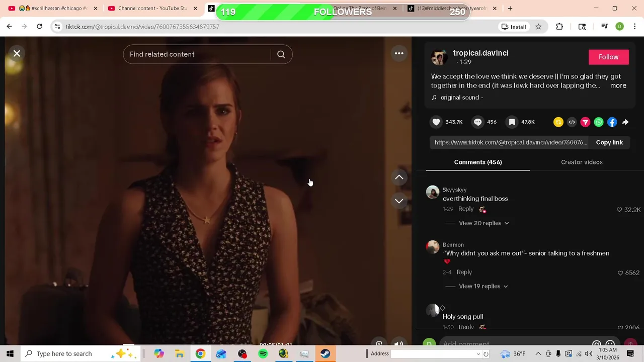The width and height of the screenshot is (644, 362).
Task: Expand the caption with more
Action: 618,85
